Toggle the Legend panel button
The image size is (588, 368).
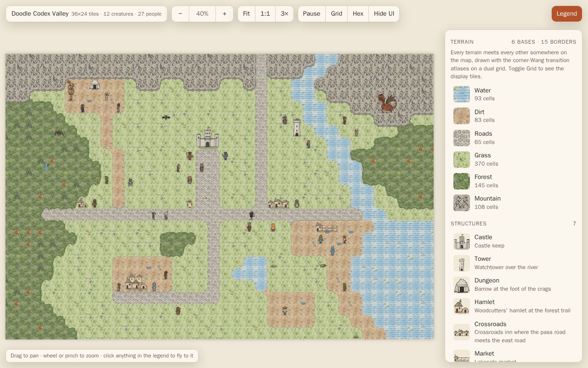click(x=567, y=14)
